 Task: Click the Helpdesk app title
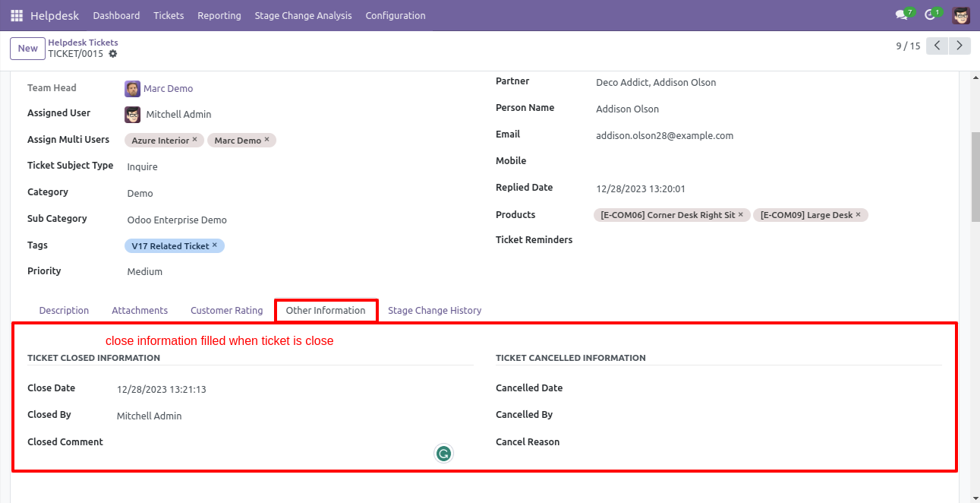click(55, 15)
